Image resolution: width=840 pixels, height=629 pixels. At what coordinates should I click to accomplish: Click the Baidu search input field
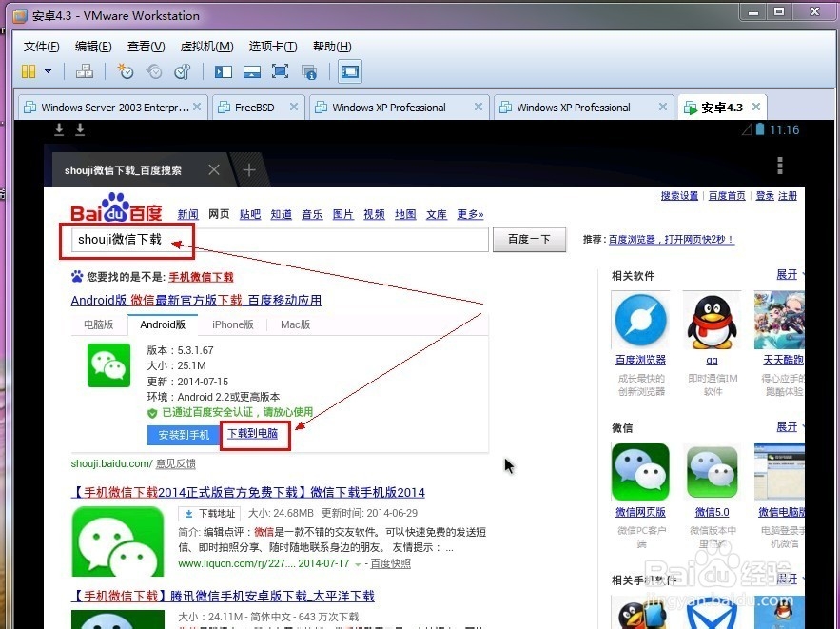click(x=280, y=240)
